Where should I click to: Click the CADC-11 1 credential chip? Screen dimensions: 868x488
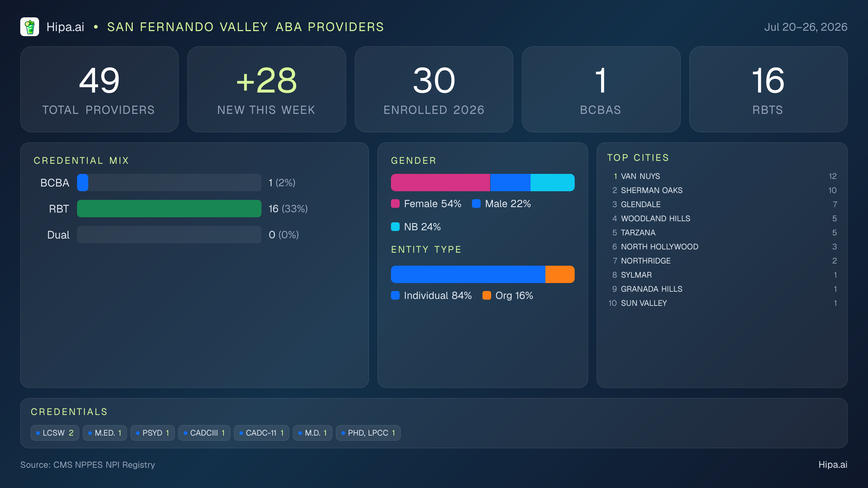coord(261,433)
